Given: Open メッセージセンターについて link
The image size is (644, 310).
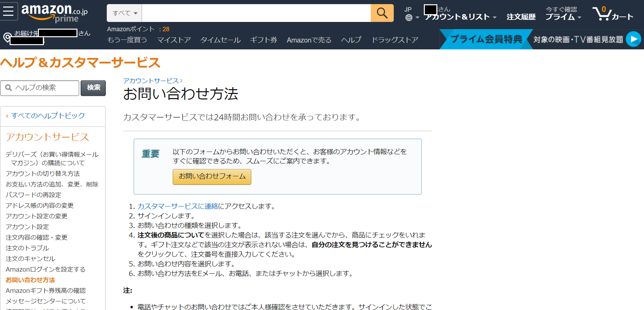Looking at the screenshot, I should coord(45,301).
